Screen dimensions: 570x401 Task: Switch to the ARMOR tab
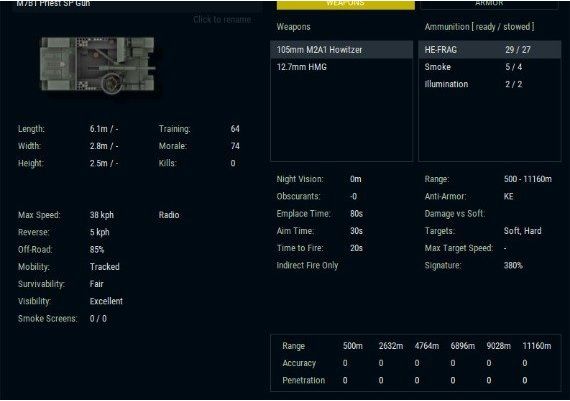(x=489, y=4)
